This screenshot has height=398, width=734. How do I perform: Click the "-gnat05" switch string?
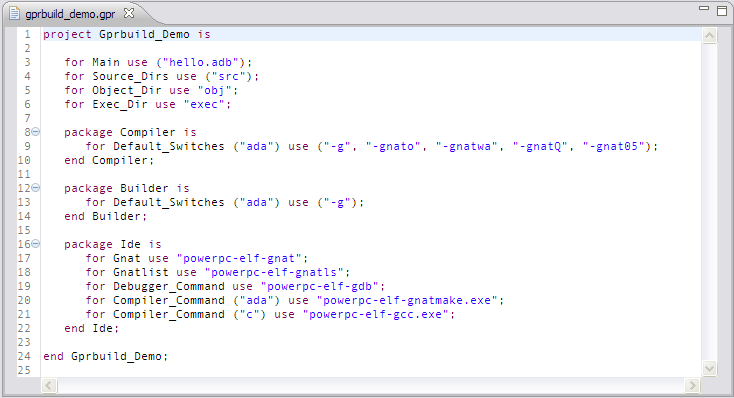coord(613,147)
